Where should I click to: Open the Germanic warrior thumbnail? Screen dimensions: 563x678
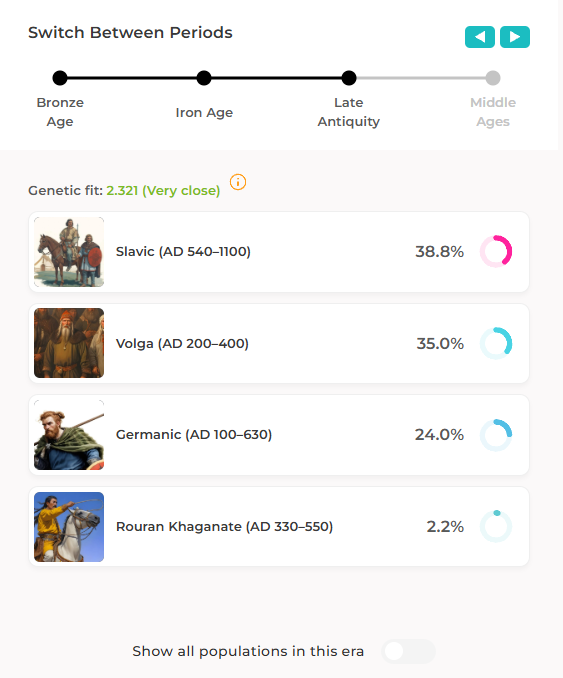(69, 435)
